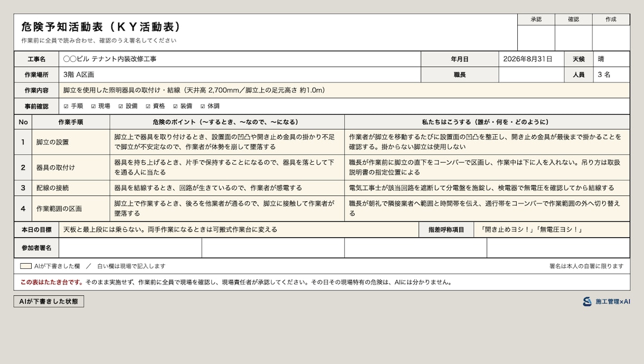Click the note 署名は本人の自署に限ります
The height and width of the screenshot is (364, 644).
(x=586, y=266)
